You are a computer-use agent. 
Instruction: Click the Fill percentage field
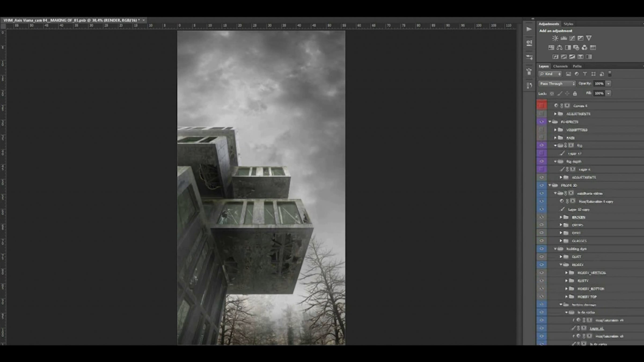tap(599, 93)
